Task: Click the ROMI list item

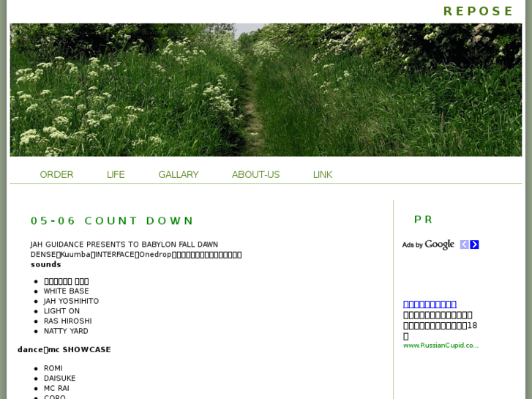Action: pyautogui.click(x=53, y=368)
